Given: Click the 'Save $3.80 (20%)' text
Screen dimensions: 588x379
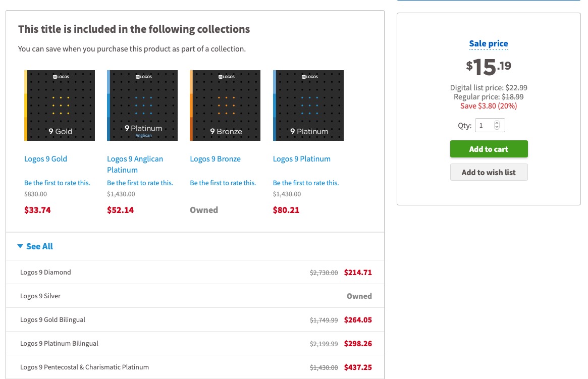Looking at the screenshot, I should (x=489, y=105).
